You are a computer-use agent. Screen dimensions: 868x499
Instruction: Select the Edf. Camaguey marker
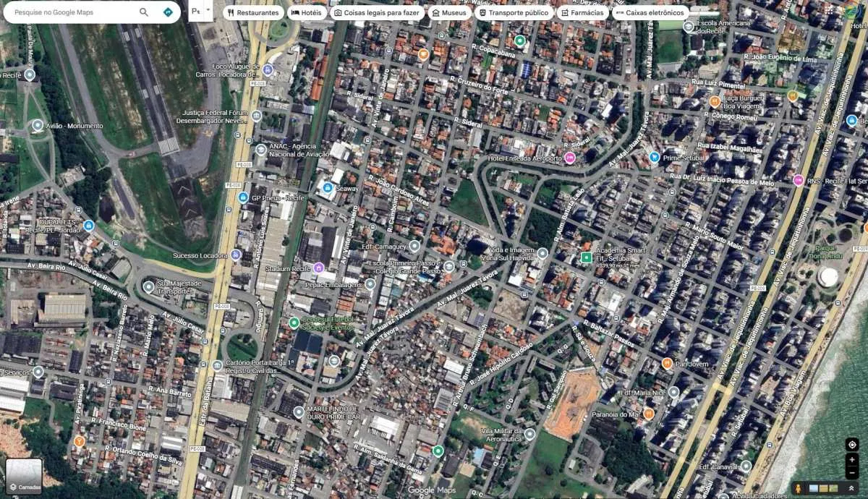point(414,246)
